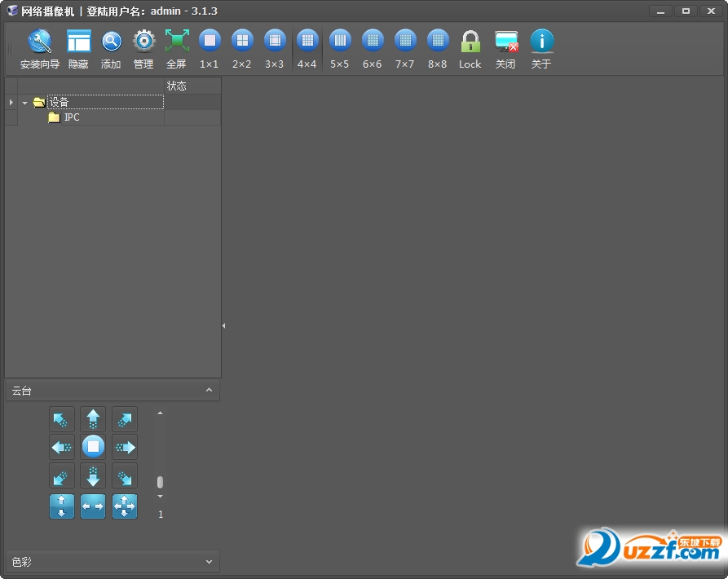Expand the 色彩 color panel
Screen dimensions: 728x579
coord(209,562)
